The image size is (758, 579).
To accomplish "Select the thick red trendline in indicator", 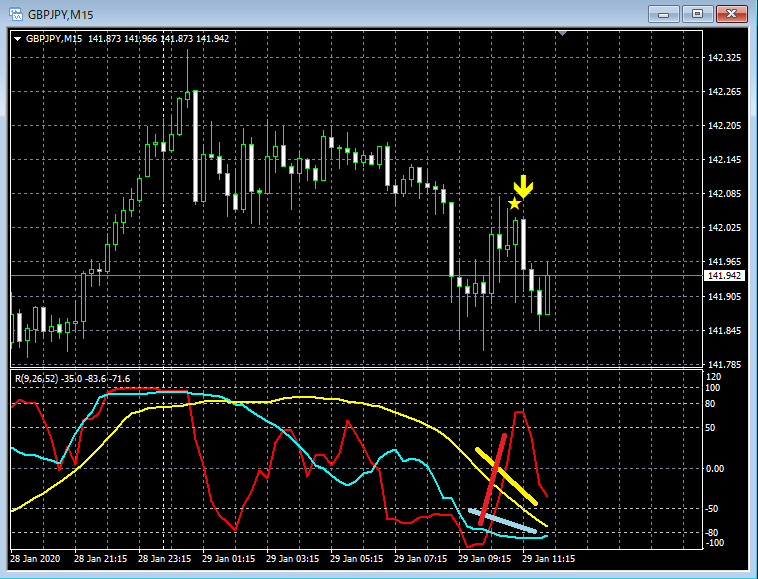I will coord(493,479).
